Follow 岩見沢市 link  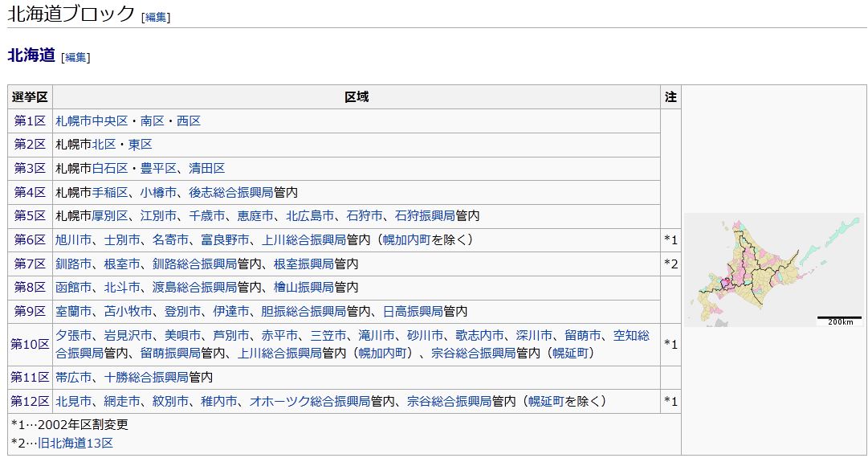click(128, 335)
